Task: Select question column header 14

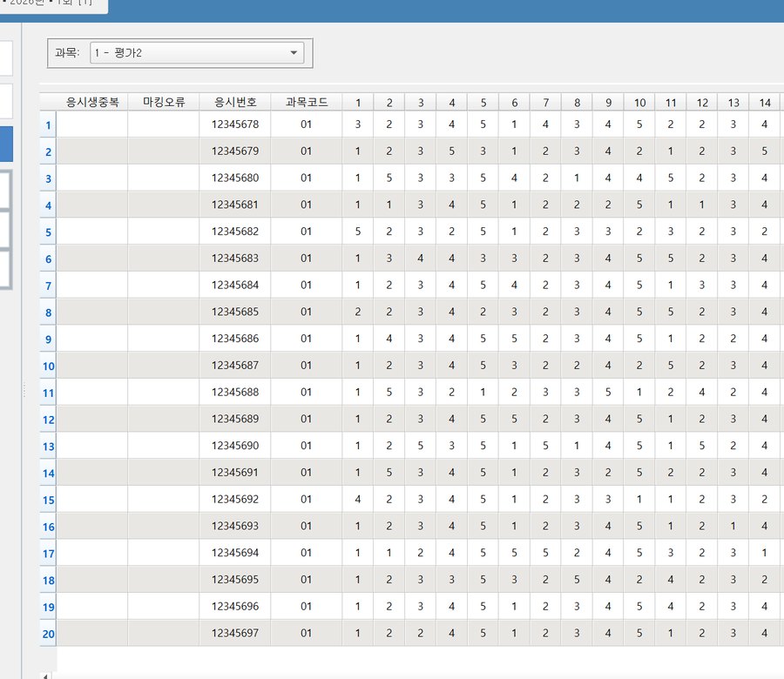Action: tap(764, 103)
